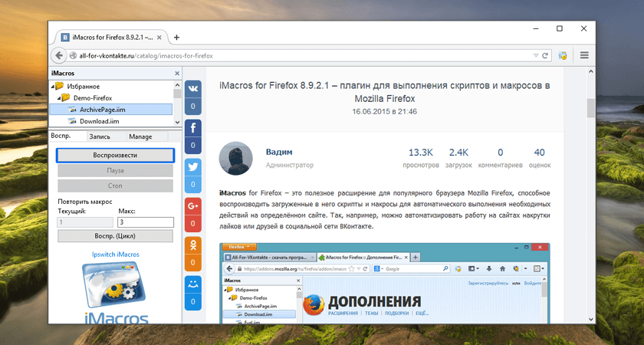Image resolution: width=644 pixels, height=345 pixels.
Task: Share the page on VKontakte
Action: 193,89
